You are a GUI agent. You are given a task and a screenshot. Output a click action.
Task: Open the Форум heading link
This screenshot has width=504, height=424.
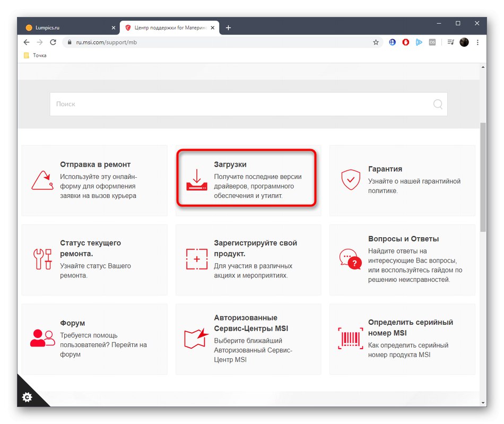click(72, 323)
